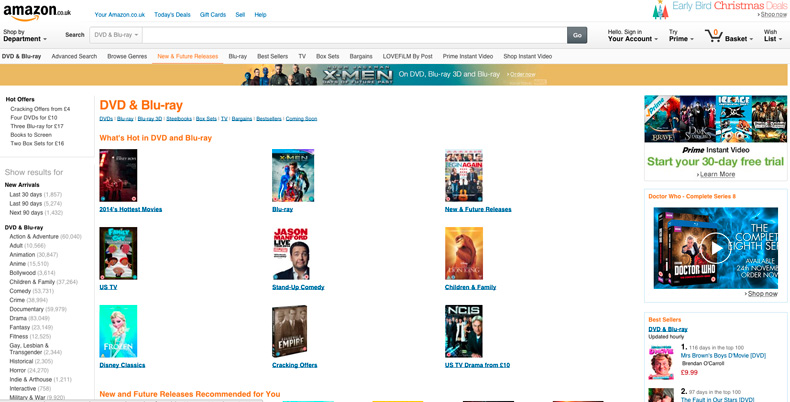Open the Best Sellers tab

point(273,56)
